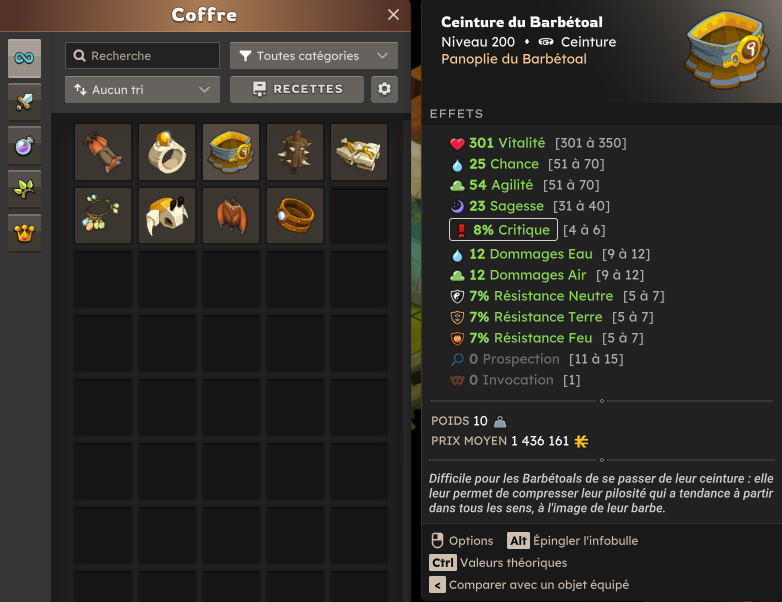Select the horned skull helmet item
Screen dimensions: 782x602
point(167,215)
